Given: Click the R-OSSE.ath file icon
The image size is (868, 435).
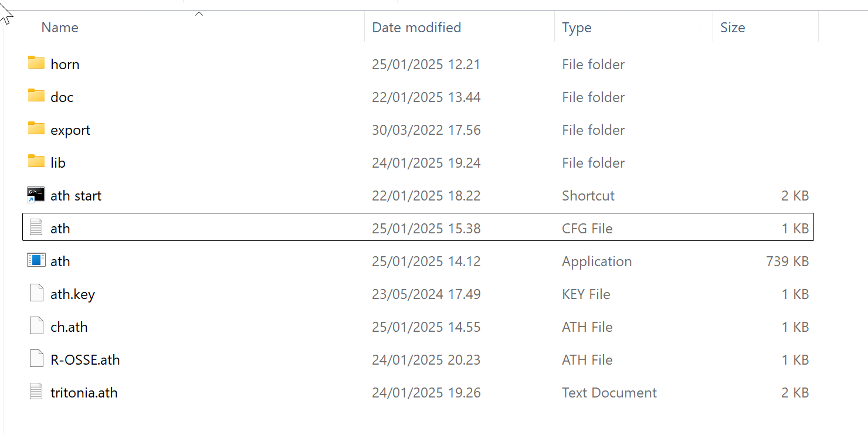Looking at the screenshot, I should pyautogui.click(x=36, y=359).
